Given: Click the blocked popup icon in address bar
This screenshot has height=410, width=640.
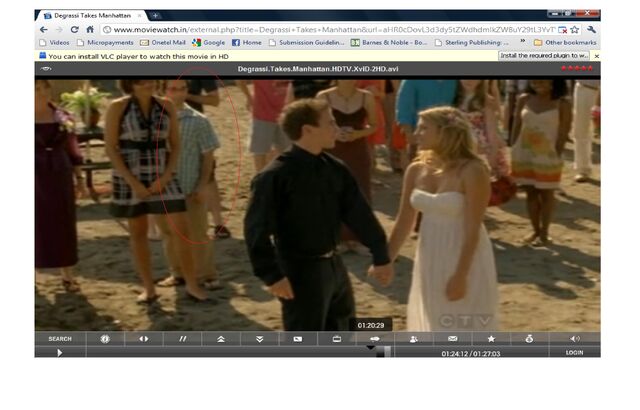Looking at the screenshot, I should point(562,30).
